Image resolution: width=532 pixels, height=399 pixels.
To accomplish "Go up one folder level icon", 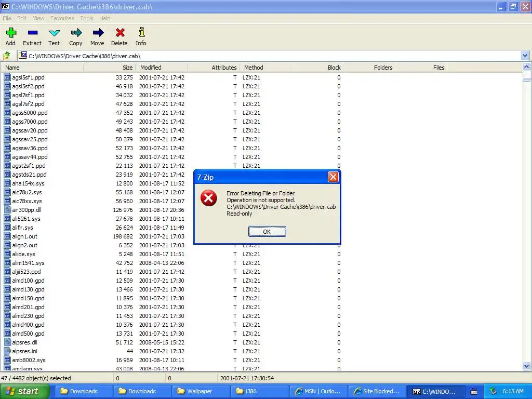I will pyautogui.click(x=7, y=56).
